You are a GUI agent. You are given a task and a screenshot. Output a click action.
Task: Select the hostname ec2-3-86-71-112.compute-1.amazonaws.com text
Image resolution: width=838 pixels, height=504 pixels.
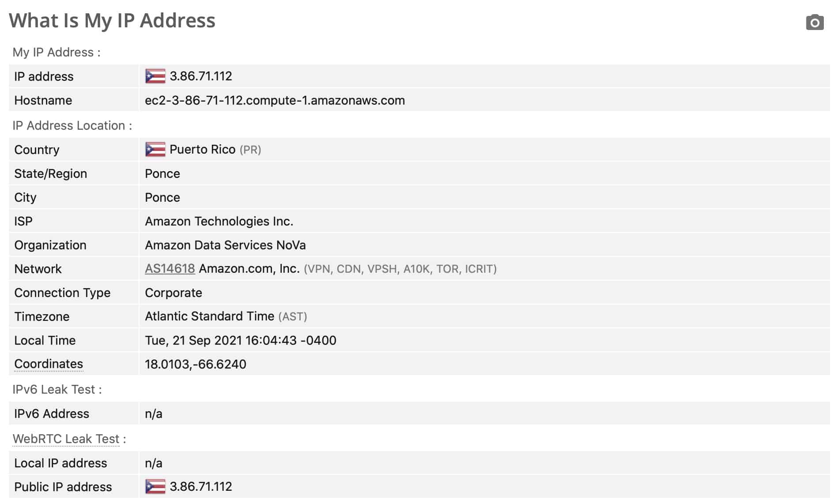(275, 100)
